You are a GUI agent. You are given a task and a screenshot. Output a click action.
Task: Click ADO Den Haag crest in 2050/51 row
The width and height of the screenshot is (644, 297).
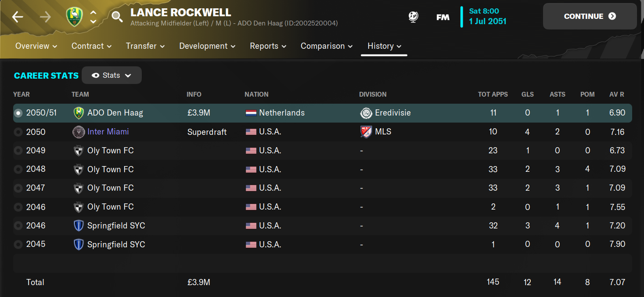pyautogui.click(x=79, y=113)
